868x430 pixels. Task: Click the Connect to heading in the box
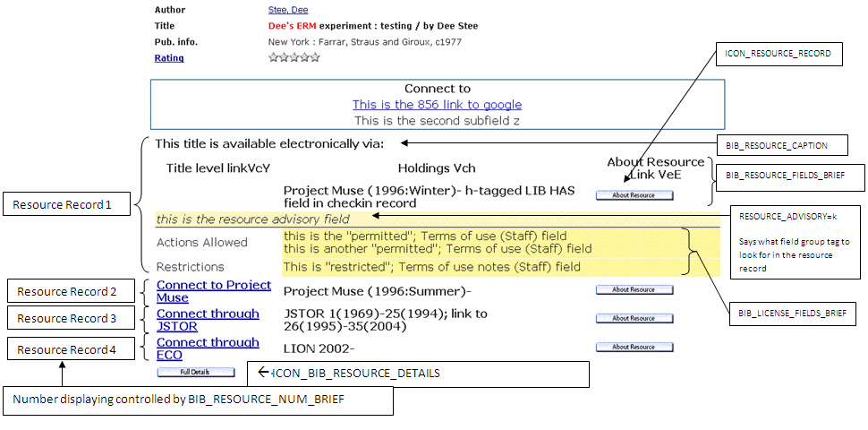pos(438,89)
